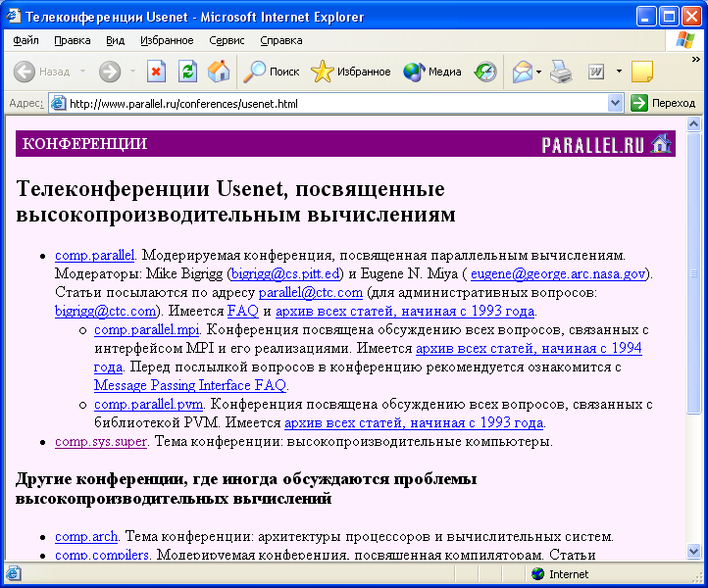708x588 pixels.
Task: Click the Mail envelope icon
Action: pos(523,72)
